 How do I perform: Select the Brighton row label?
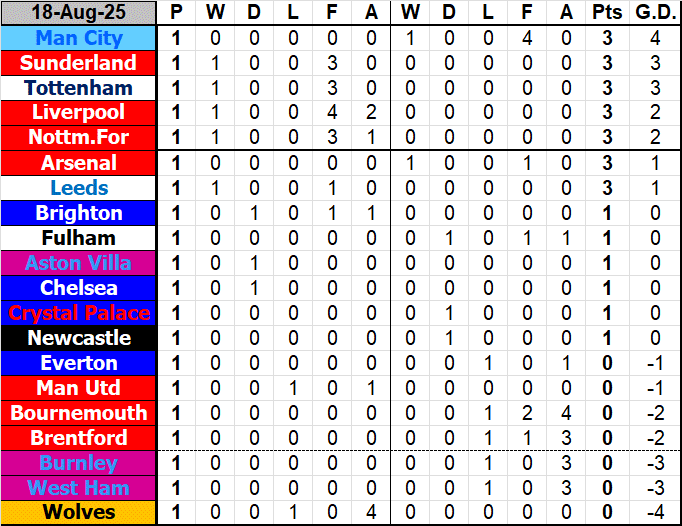click(79, 213)
